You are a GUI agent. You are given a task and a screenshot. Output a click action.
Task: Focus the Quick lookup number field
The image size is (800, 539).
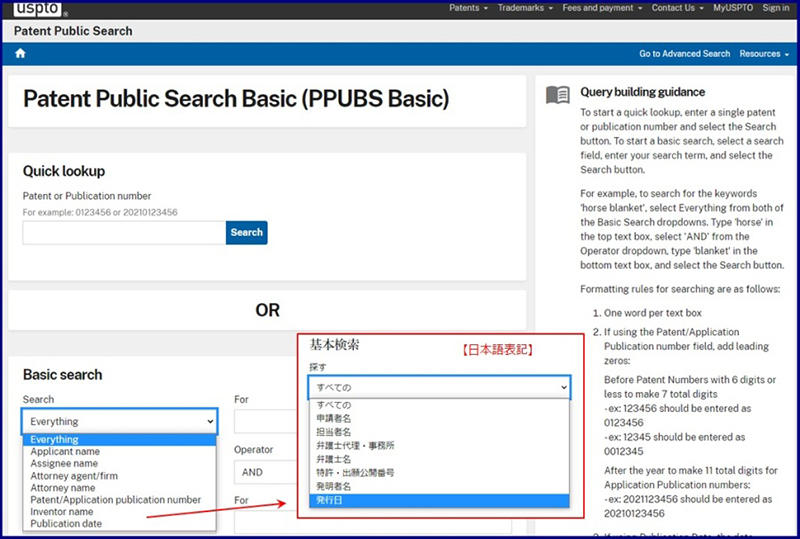[x=124, y=233]
